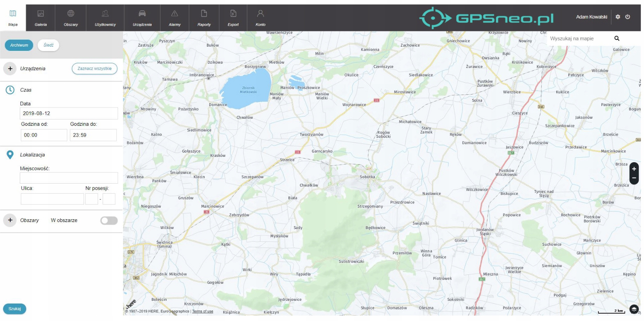Viewport: 644px width, 321px height.
Task: Zoom out the map with minus
Action: tap(634, 178)
